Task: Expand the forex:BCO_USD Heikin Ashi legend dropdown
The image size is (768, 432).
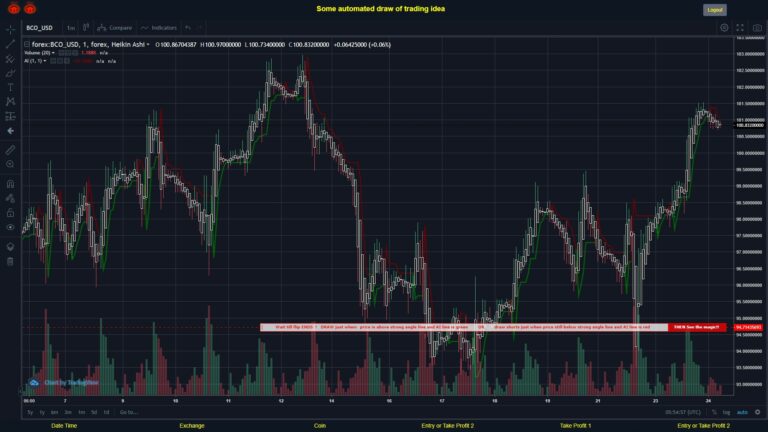Action: [x=148, y=45]
